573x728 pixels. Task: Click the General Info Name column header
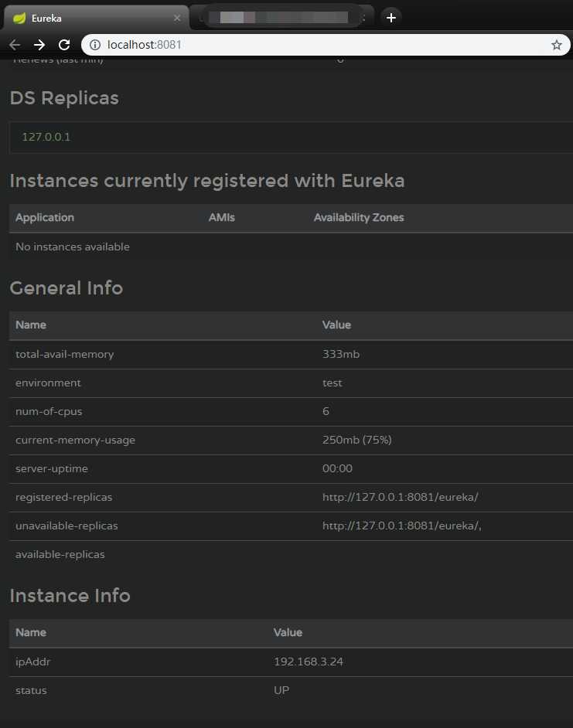(31, 325)
